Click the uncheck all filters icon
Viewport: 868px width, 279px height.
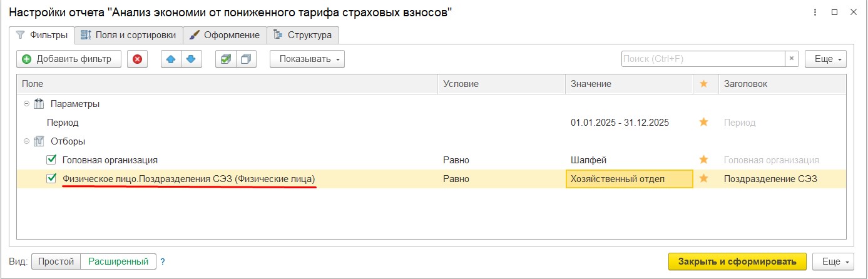[x=245, y=59]
